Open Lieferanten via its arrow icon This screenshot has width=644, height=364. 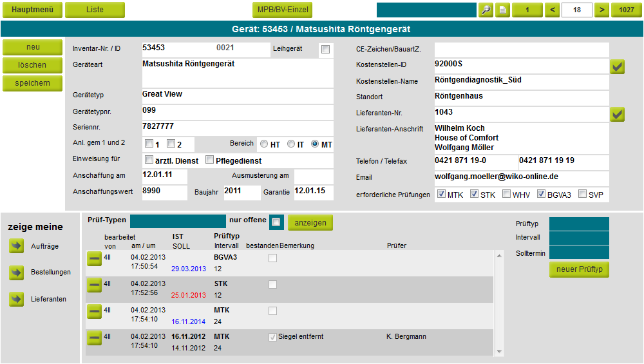[x=16, y=299]
